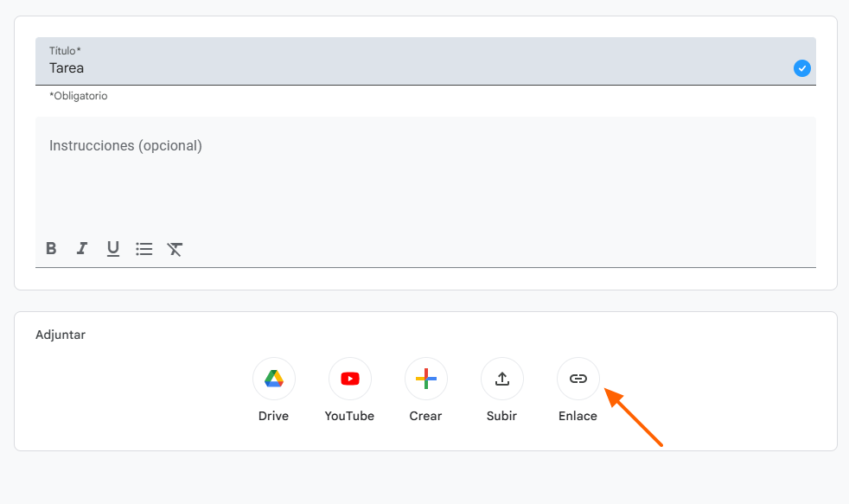Add a YouTube video attachment
Viewport: 849px width, 504px height.
349,378
